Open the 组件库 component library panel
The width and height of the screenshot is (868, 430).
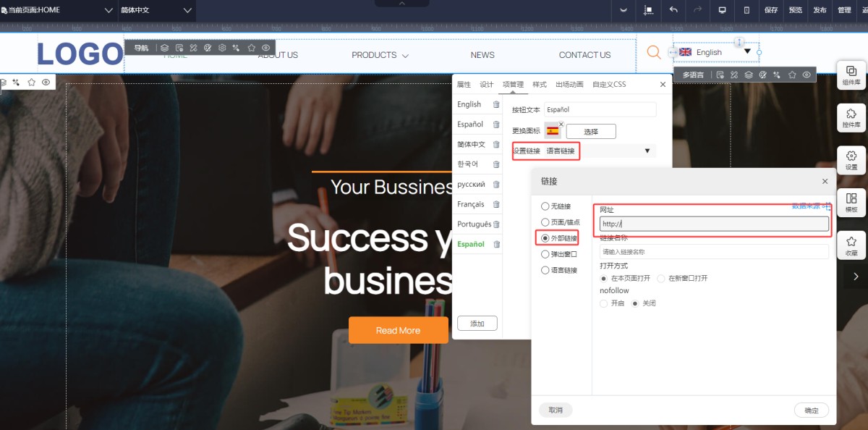pyautogui.click(x=851, y=75)
